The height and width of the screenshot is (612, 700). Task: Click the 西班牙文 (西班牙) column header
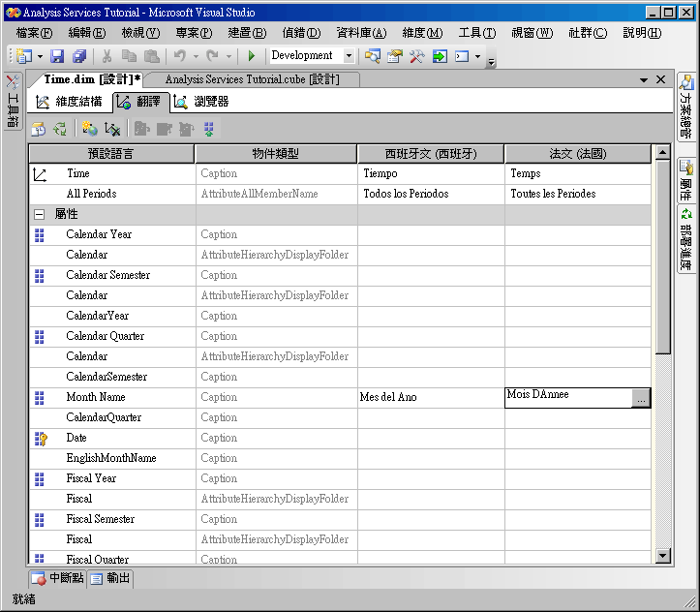431,154
